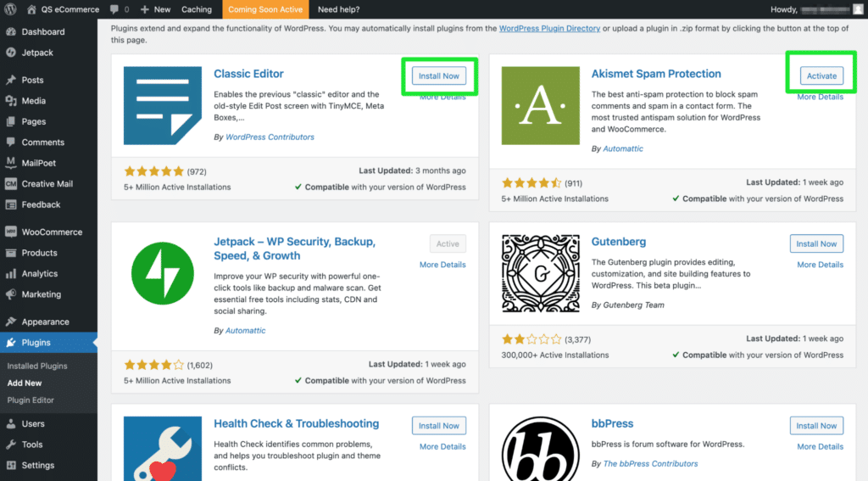Open the Akismet Spam Protection title link
This screenshot has height=481, width=868.
(x=656, y=74)
